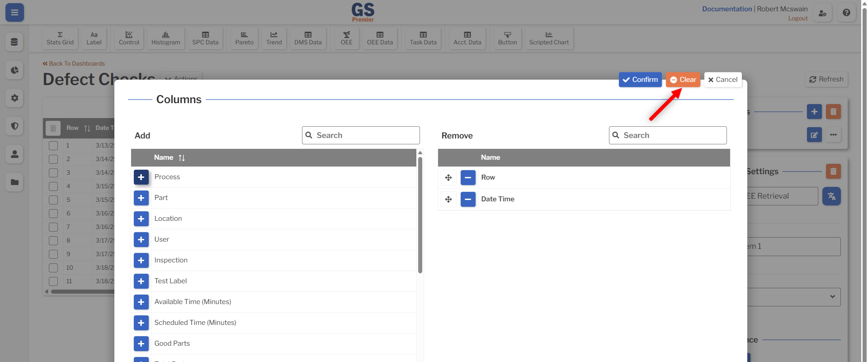The image size is (868, 362).
Task: Select the checkbox for row 10
Action: click(53, 268)
